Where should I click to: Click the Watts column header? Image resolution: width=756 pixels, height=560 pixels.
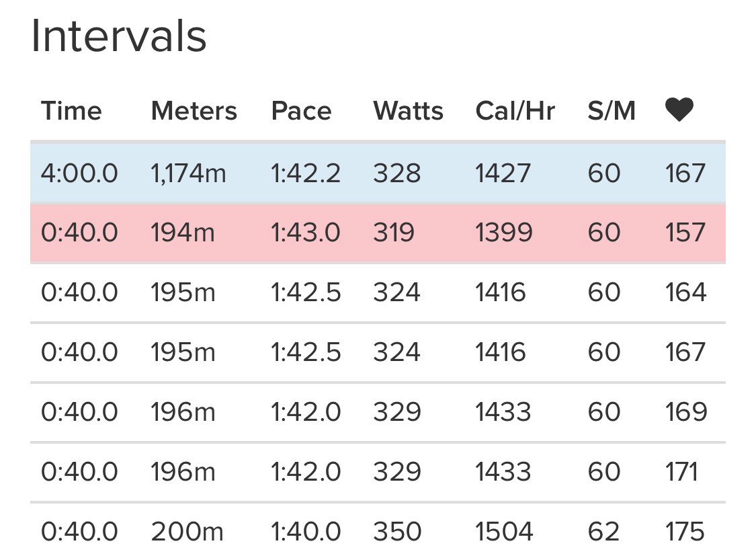pyautogui.click(x=409, y=110)
